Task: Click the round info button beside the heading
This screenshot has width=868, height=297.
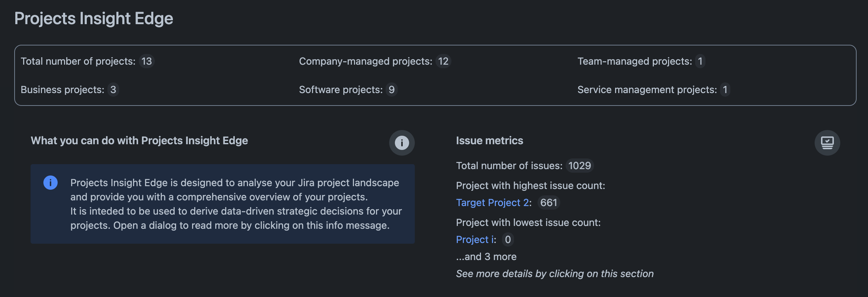Action: coord(402,143)
